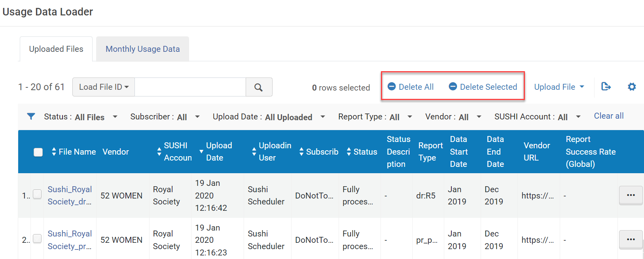Click the 19 Jan 2020 12:16:42 upload date
644x259 pixels.
(x=211, y=195)
